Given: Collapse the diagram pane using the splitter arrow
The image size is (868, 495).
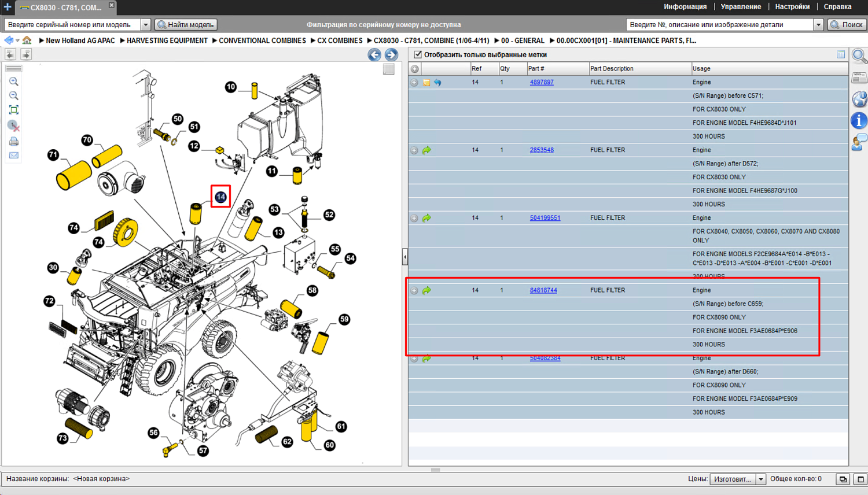Looking at the screenshot, I should 405,257.
